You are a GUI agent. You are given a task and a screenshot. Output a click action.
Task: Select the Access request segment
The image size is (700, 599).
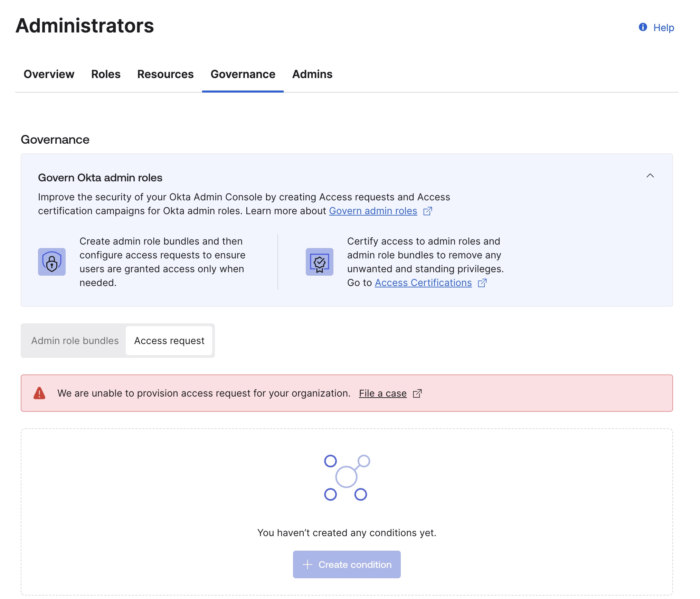[169, 341]
